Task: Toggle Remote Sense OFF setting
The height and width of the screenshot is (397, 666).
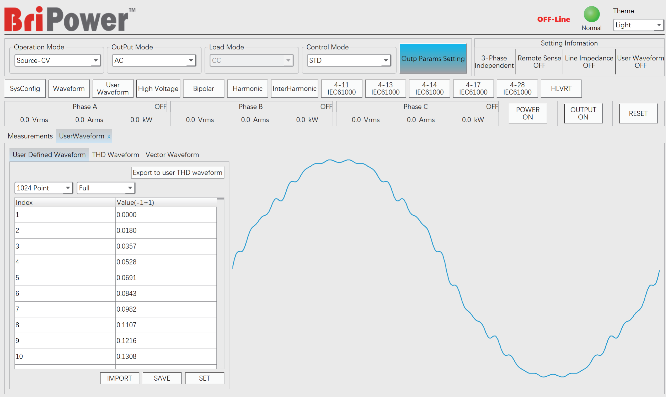Action: pos(539,62)
